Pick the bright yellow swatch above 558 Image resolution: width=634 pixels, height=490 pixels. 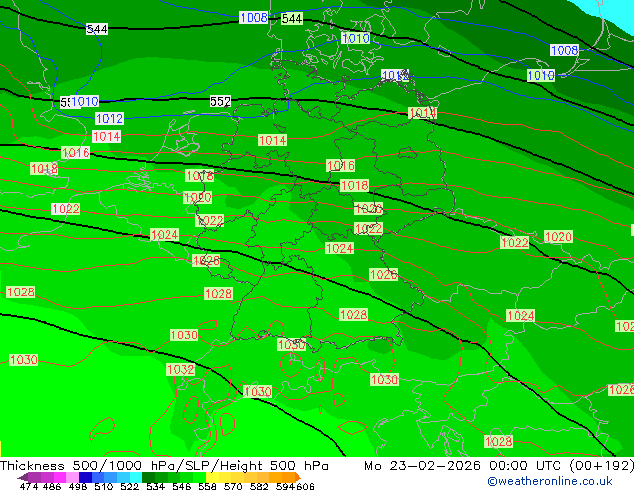(212, 477)
